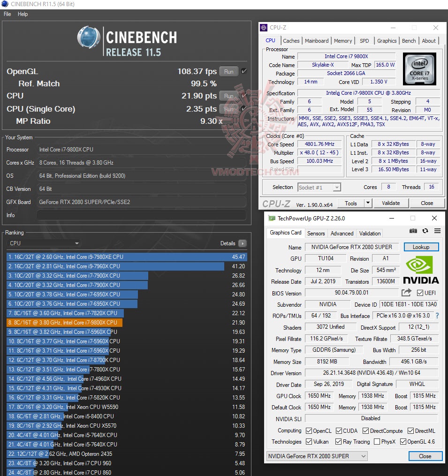Click the Lookup button in GPU-Z
Image resolution: width=448 pixels, height=476 pixels.
coord(421,247)
